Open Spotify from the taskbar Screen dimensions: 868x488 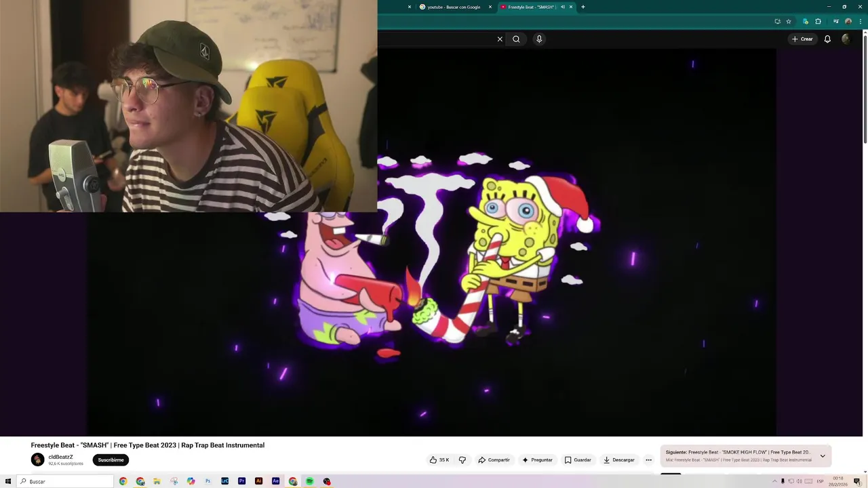click(x=310, y=481)
